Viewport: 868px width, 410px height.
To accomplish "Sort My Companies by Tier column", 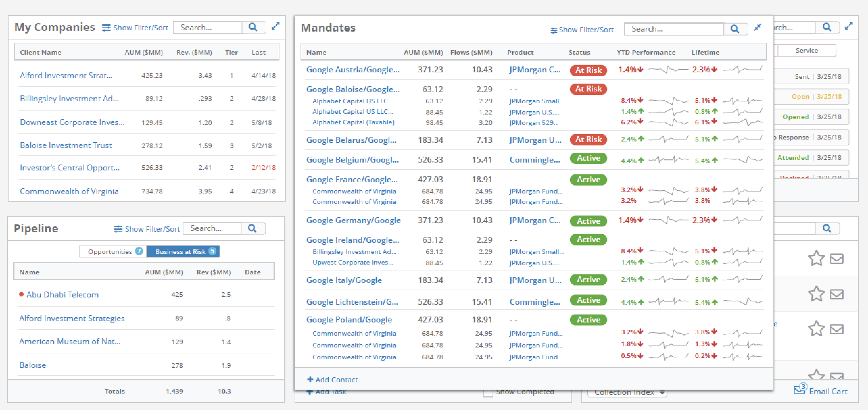I will 231,52.
